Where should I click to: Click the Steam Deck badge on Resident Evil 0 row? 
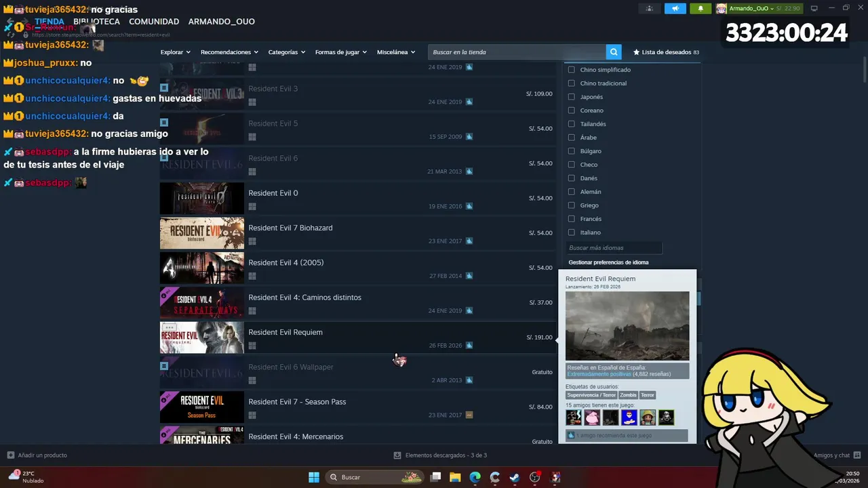click(x=469, y=206)
